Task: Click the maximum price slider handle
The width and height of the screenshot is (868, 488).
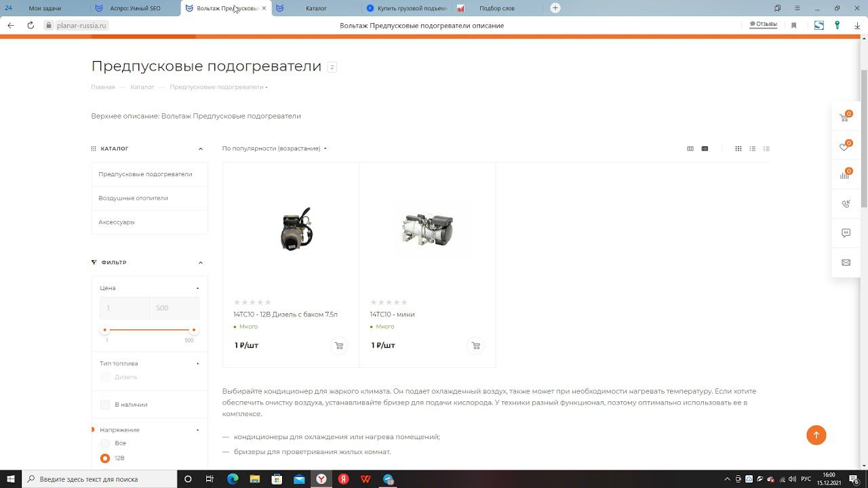Action: coord(193,330)
